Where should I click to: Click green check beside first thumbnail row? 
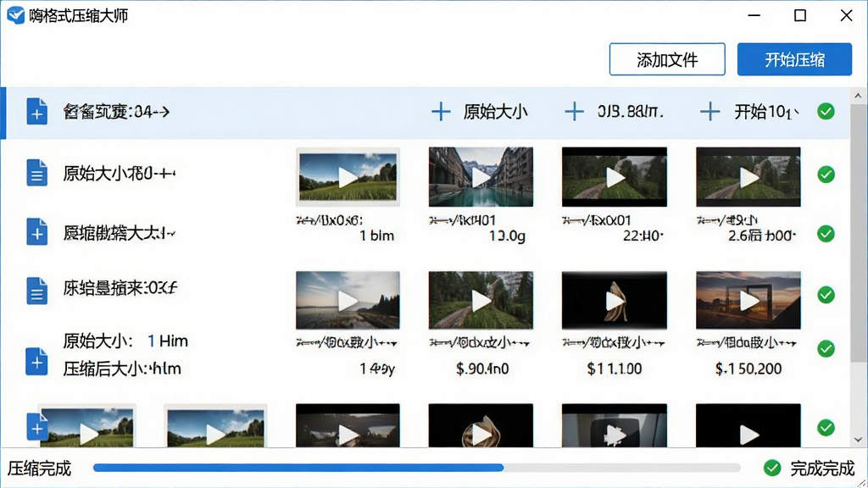pyautogui.click(x=826, y=175)
